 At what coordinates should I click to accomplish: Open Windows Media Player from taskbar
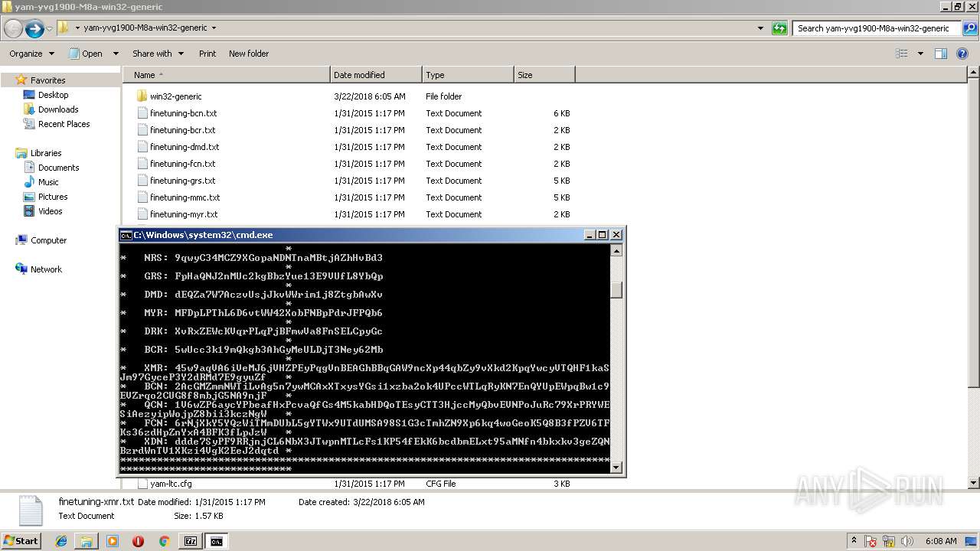(113, 541)
